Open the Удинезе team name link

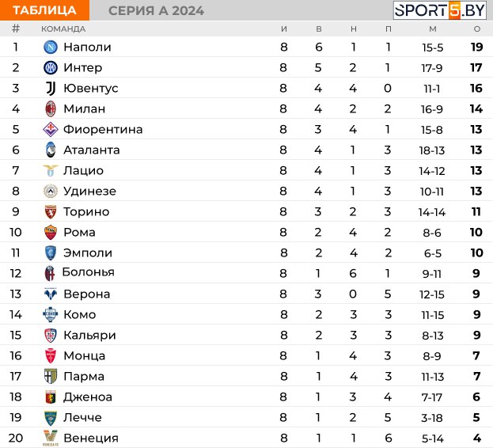[x=90, y=191]
